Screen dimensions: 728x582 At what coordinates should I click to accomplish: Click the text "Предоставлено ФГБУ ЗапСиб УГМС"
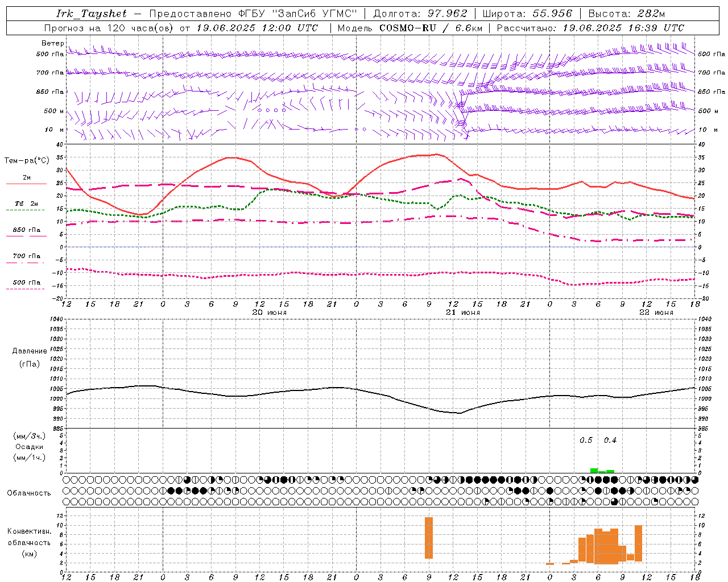click(253, 14)
